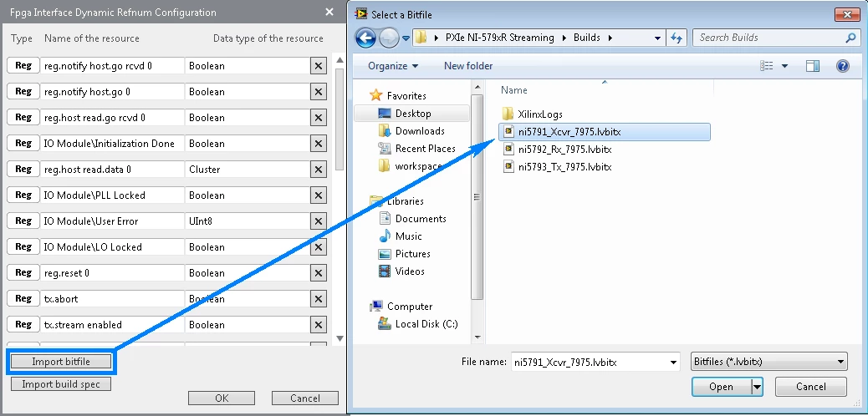Click the Import build spec button
The image size is (868, 416).
coord(61,384)
